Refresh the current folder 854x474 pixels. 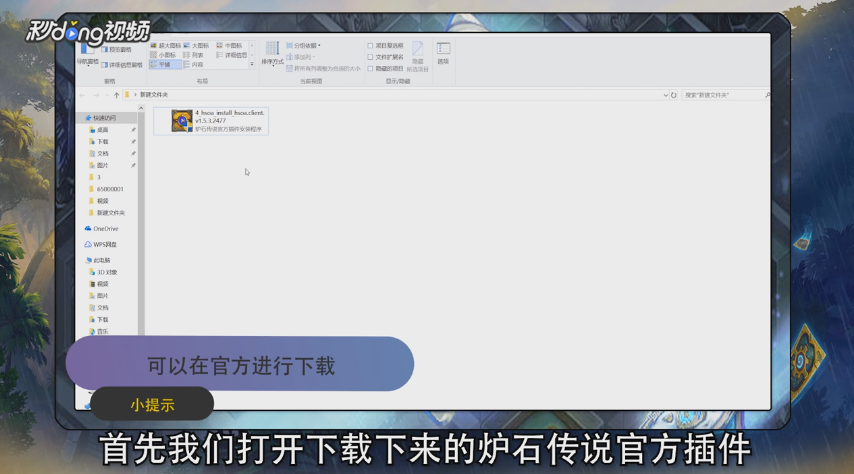click(674, 95)
